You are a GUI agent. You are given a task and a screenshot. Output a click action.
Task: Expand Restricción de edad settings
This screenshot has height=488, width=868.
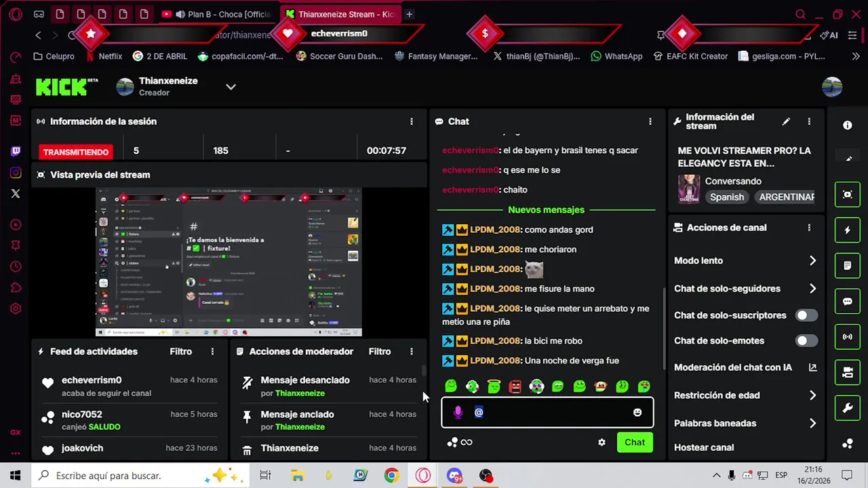[812, 395]
